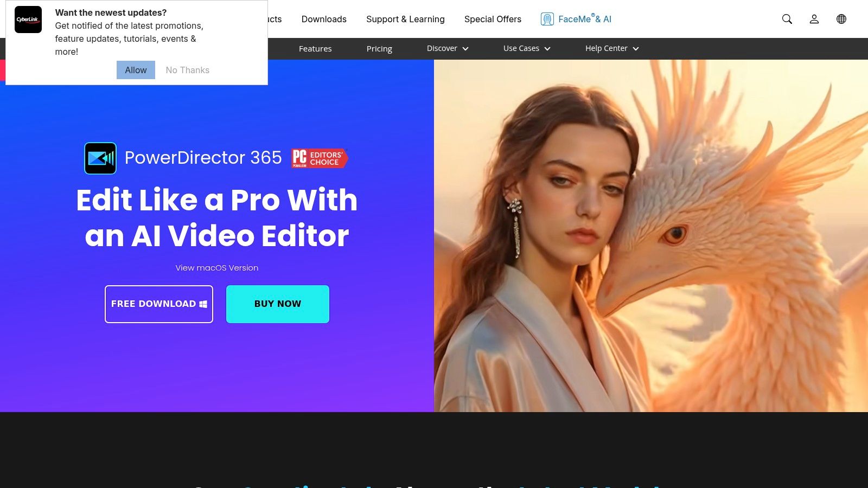The height and width of the screenshot is (488, 868).
Task: Go to the Features tab
Action: (x=315, y=49)
